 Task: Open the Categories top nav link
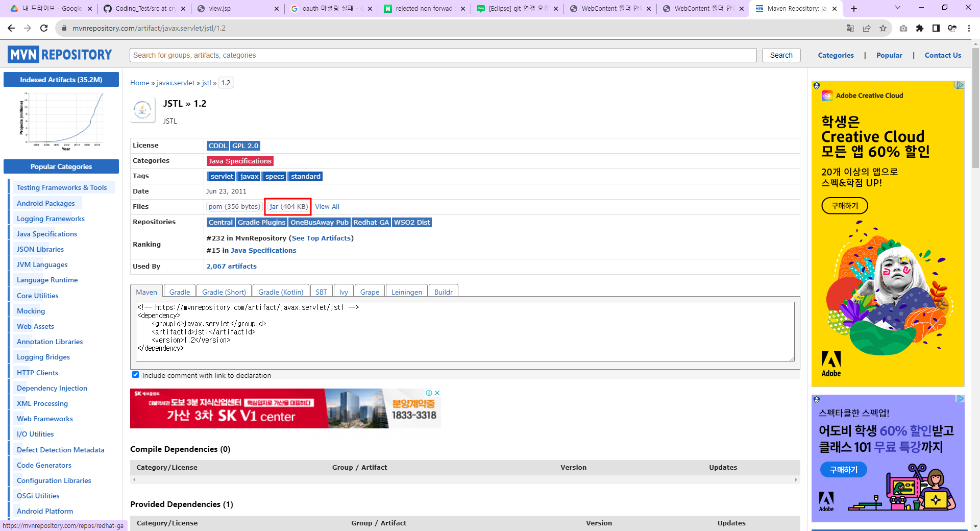836,55
